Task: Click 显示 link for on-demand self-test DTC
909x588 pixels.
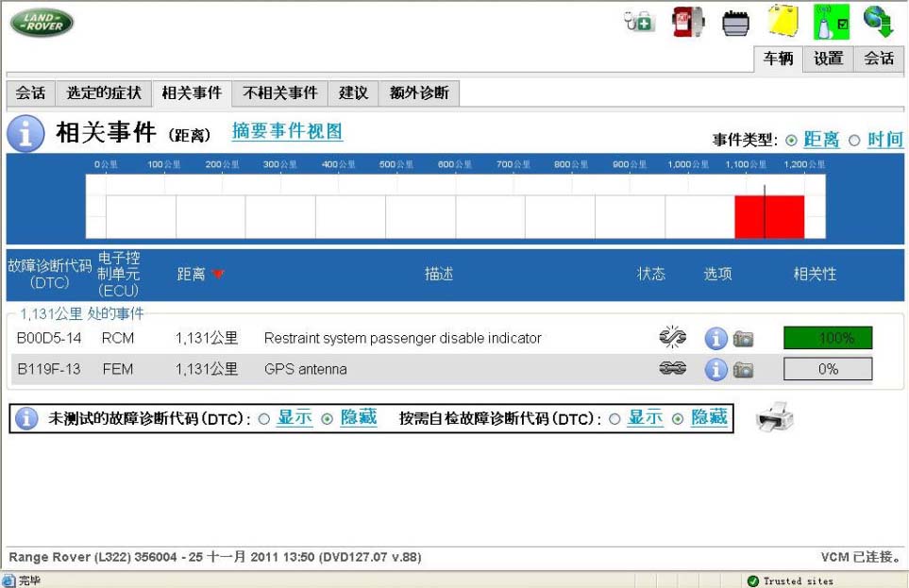Action: tap(646, 417)
